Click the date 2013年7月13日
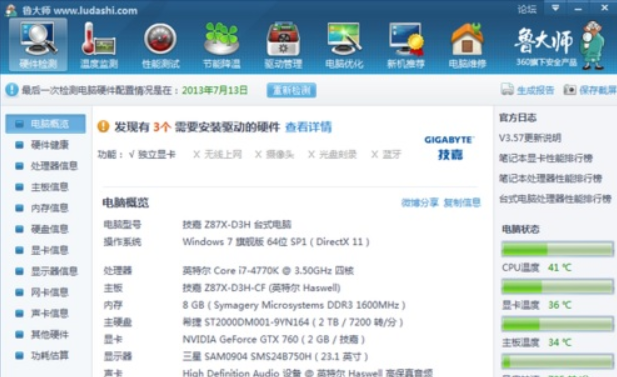This screenshot has height=377, width=617. point(215,91)
